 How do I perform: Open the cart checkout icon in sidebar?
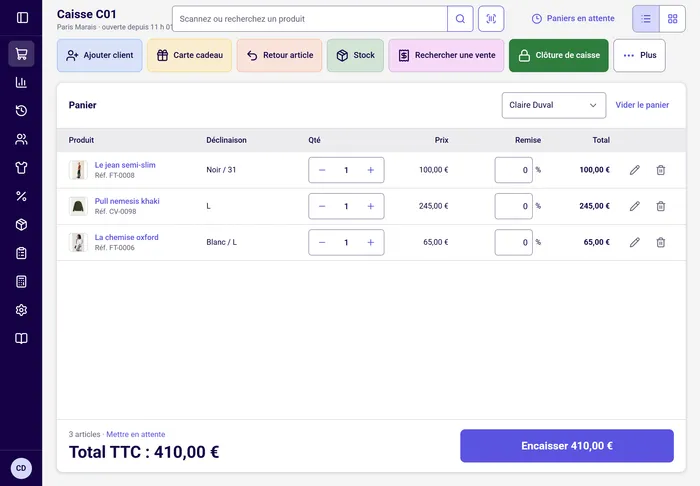pos(21,54)
